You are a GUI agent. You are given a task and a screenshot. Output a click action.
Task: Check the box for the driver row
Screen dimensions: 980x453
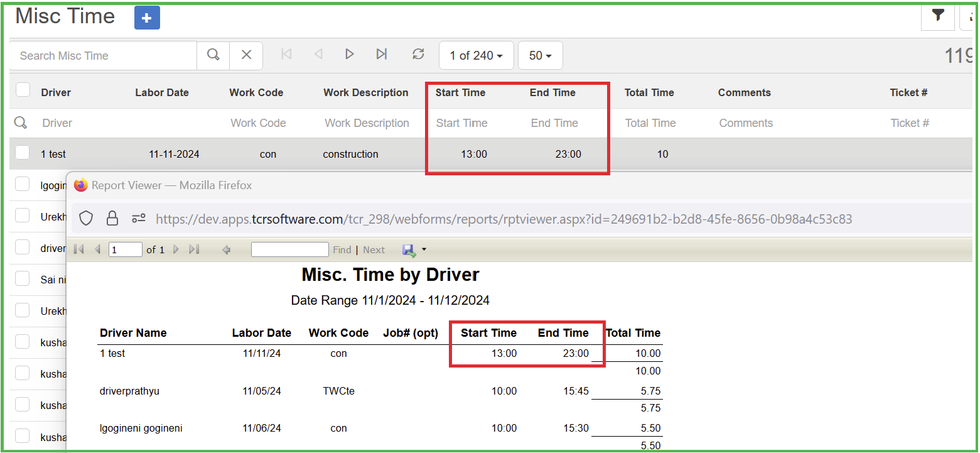point(23,247)
